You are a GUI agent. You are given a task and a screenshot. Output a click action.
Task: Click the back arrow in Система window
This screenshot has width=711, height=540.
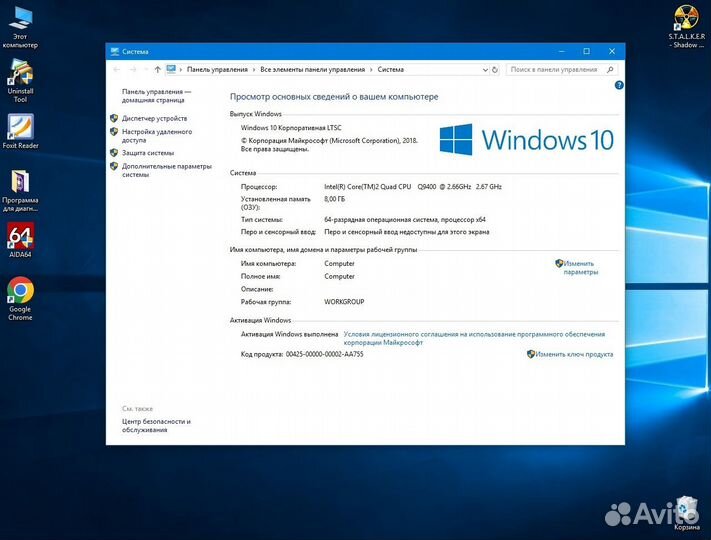tap(117, 69)
